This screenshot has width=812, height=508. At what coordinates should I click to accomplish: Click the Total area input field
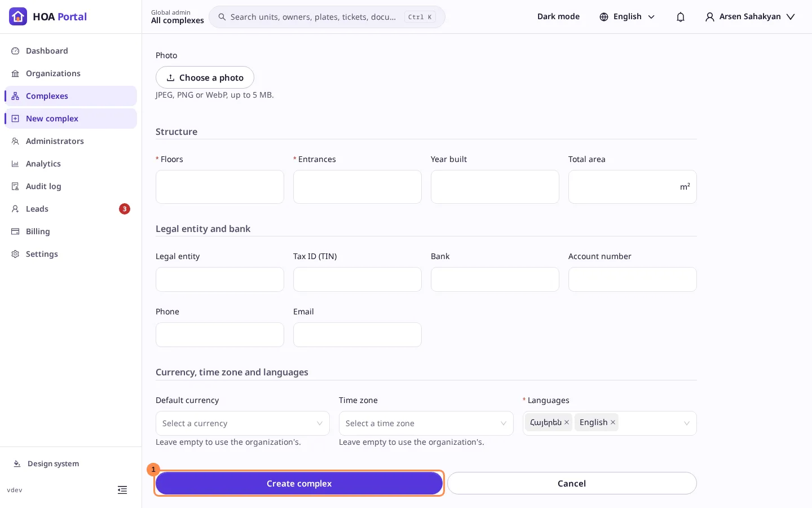tap(633, 187)
